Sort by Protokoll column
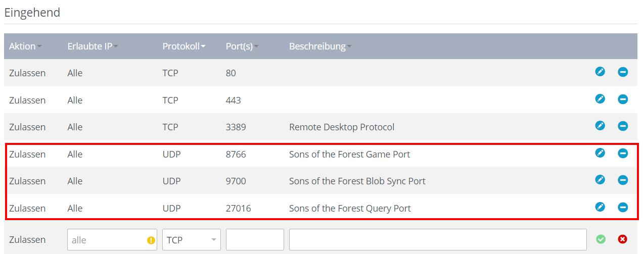644x254 pixels. (184, 46)
